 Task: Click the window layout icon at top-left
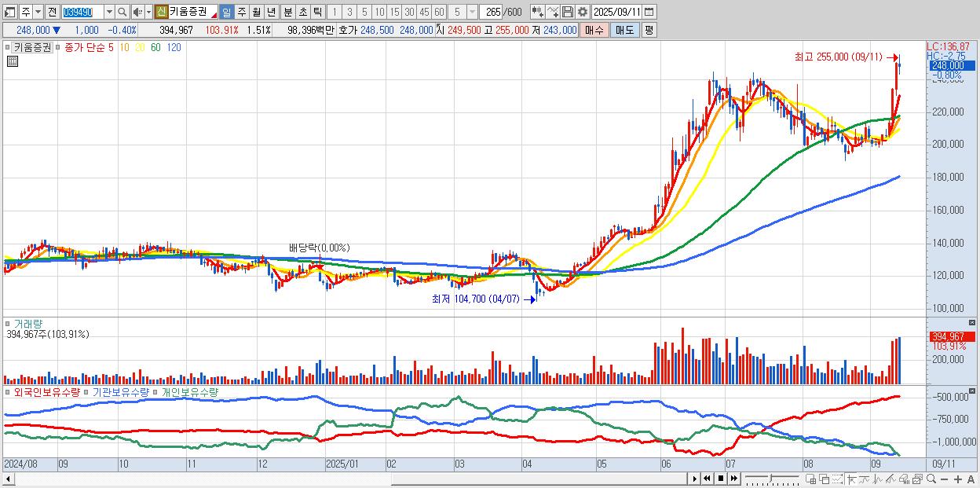[9, 12]
